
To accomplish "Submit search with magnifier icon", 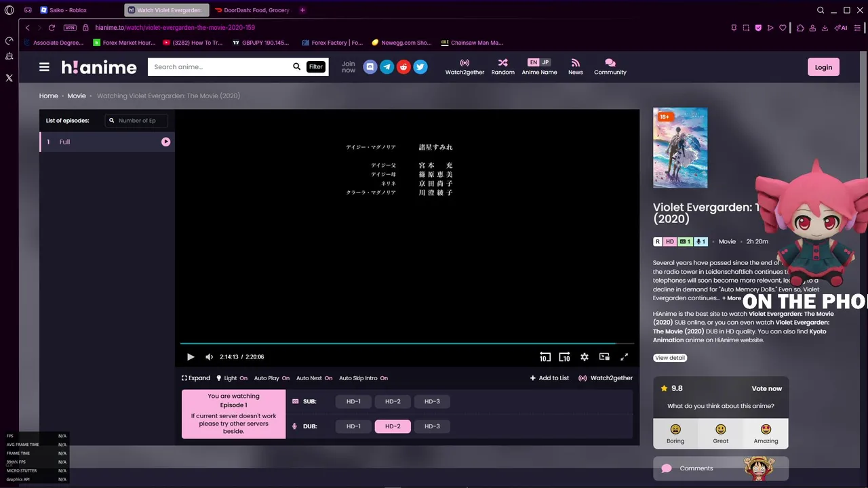I will tap(296, 67).
